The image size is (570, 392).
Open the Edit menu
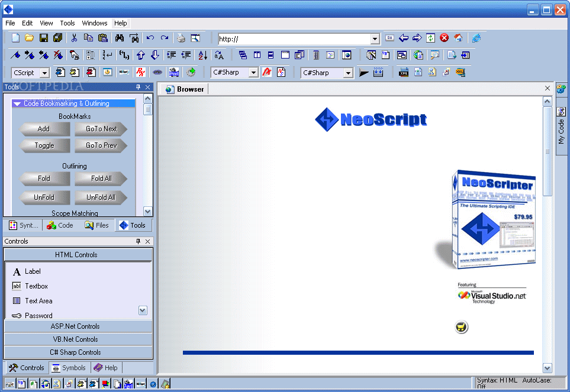tap(27, 23)
